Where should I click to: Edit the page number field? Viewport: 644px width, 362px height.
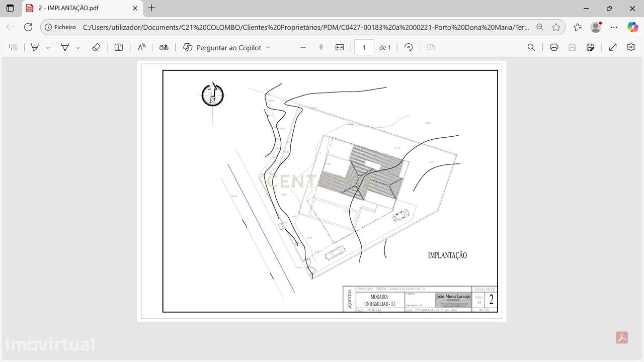tap(364, 47)
